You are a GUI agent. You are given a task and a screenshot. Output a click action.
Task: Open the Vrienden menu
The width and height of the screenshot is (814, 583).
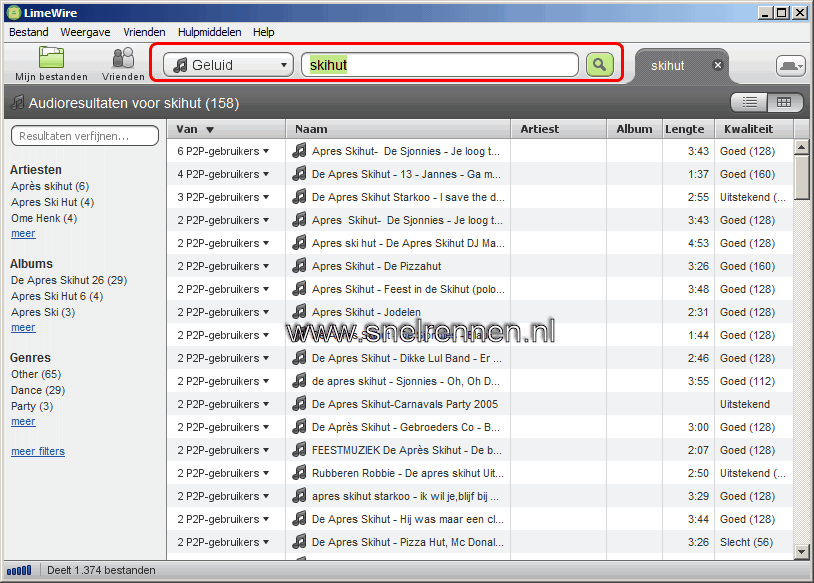tap(144, 32)
